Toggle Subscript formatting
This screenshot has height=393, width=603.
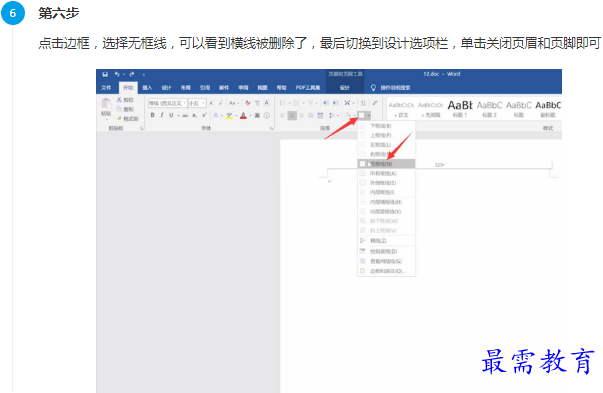[195, 115]
